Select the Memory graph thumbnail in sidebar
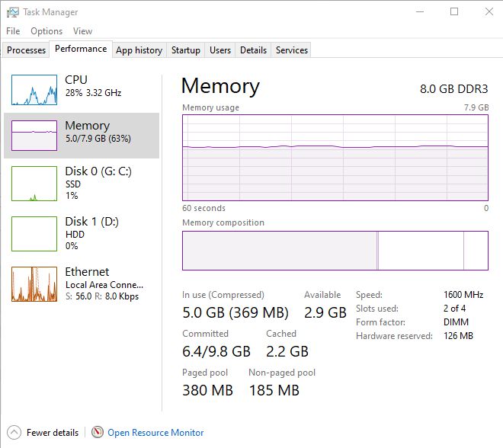 [34, 136]
